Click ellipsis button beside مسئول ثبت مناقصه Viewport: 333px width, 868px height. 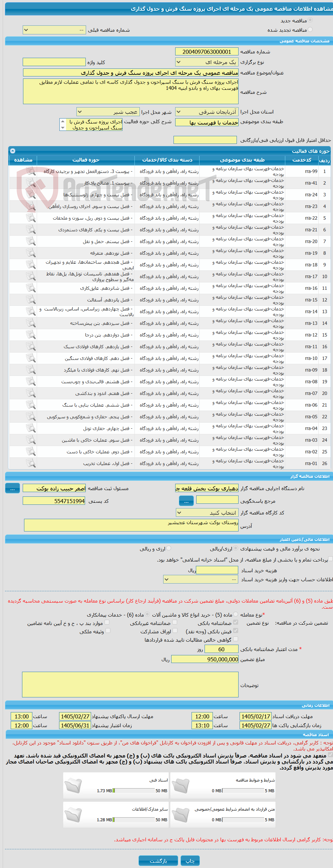point(12,488)
